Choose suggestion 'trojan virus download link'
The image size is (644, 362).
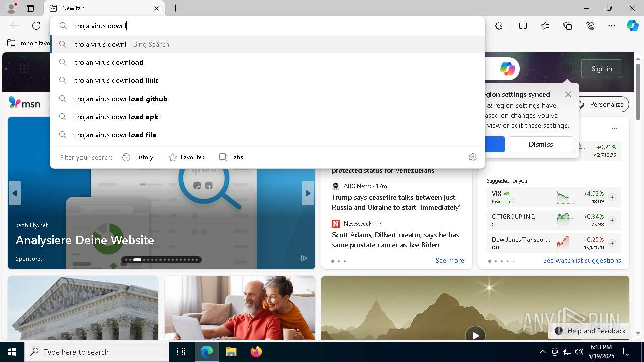pyautogui.click(x=267, y=80)
